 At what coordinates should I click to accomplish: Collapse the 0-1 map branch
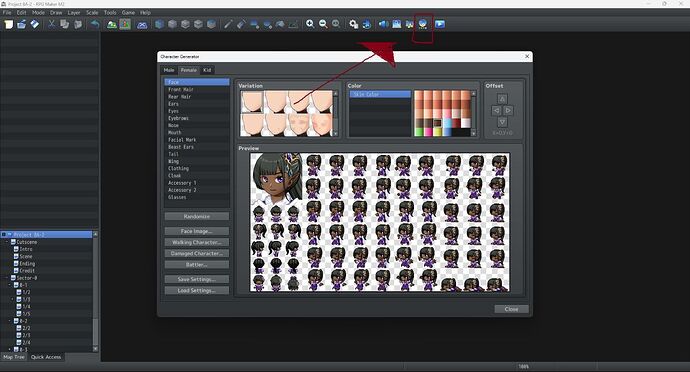(10, 285)
